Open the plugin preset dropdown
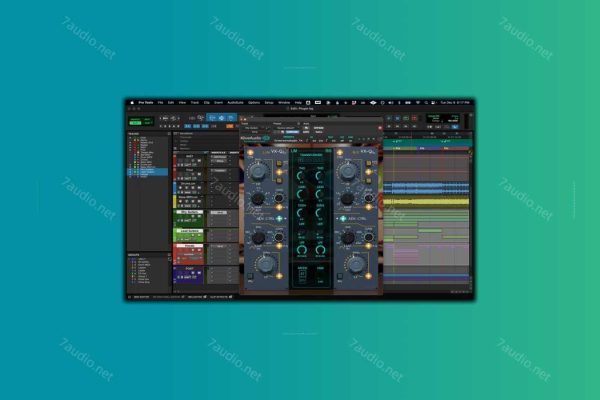The height and width of the screenshot is (400, 600). coord(287,128)
